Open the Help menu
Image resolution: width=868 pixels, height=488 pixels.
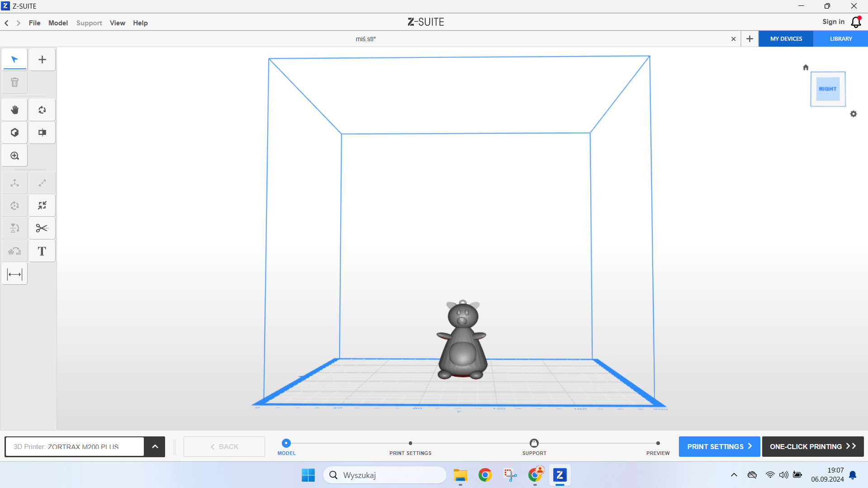pos(140,23)
